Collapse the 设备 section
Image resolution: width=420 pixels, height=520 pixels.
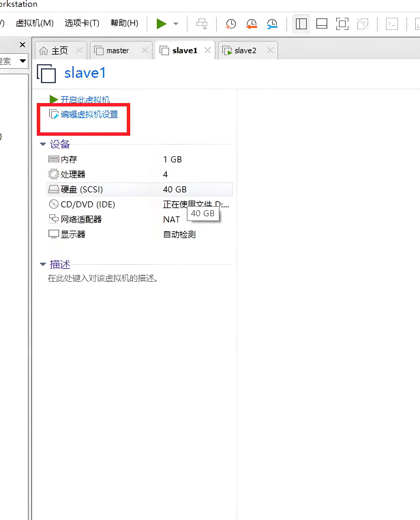[43, 144]
